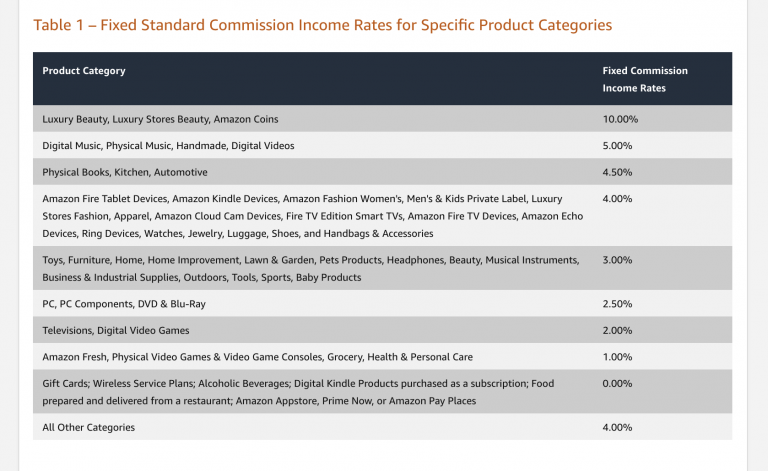The height and width of the screenshot is (471, 768).
Task: Click the 2.00% rate value
Action: click(617, 330)
